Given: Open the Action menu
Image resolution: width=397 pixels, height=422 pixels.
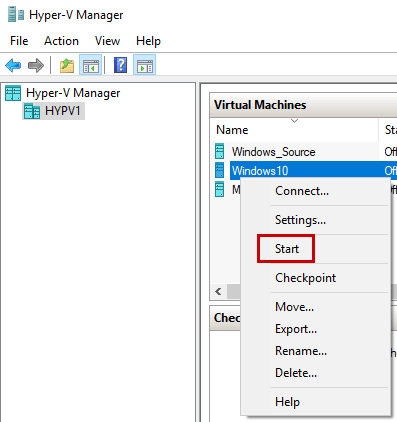Looking at the screenshot, I should point(61,41).
